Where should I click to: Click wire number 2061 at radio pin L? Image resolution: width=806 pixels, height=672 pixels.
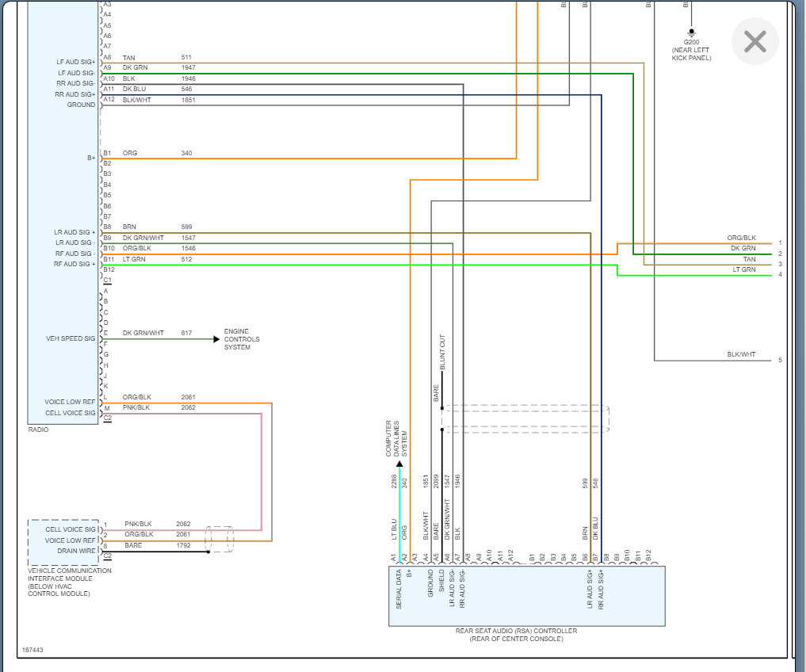point(188,398)
